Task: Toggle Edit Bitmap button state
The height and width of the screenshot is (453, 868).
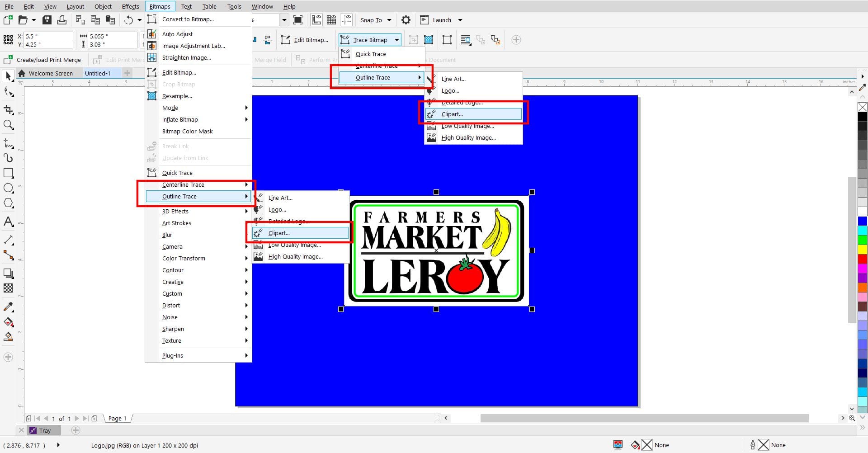Action: coord(306,40)
